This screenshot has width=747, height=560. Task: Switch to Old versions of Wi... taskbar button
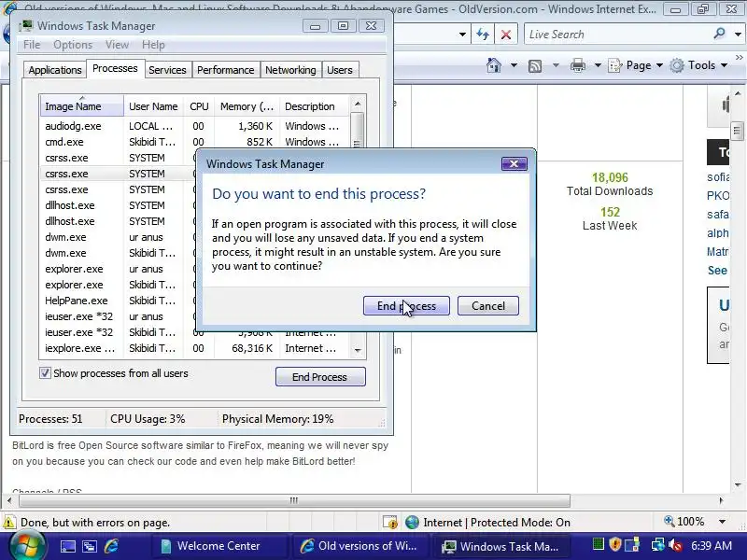361,546
